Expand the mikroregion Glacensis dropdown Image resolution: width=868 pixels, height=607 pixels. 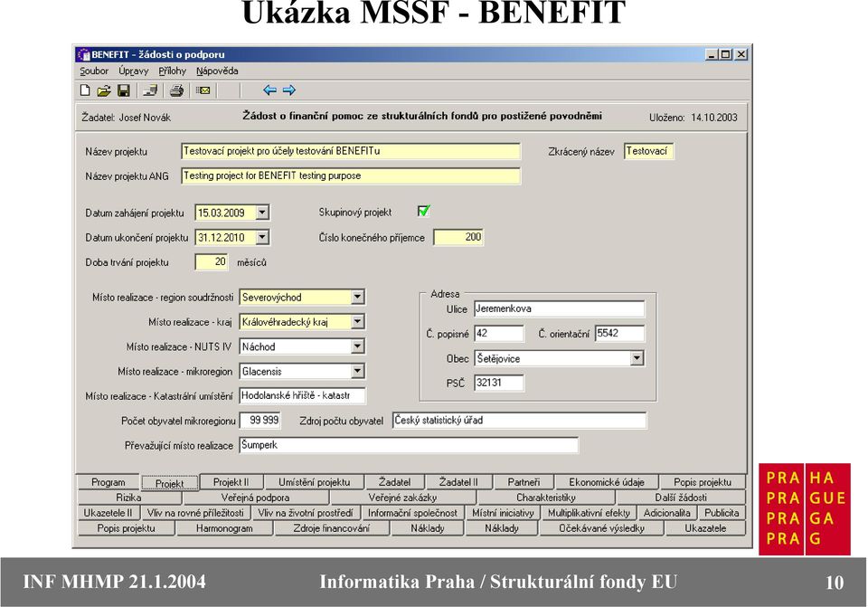358,371
